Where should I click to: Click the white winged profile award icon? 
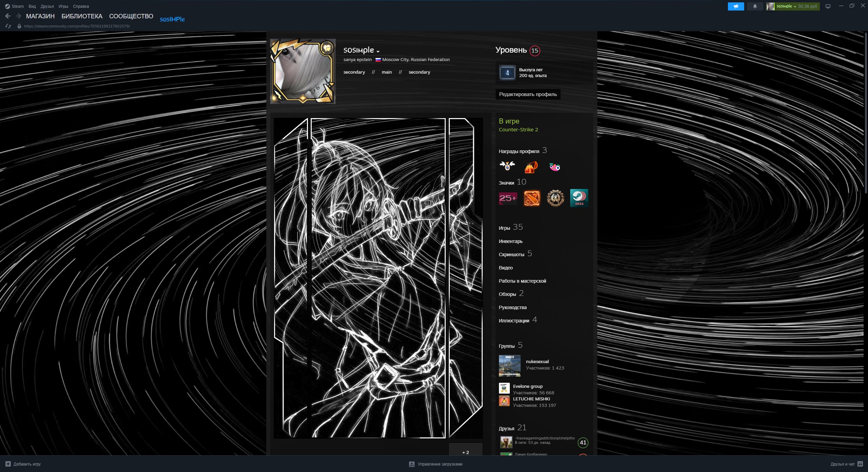[507, 166]
